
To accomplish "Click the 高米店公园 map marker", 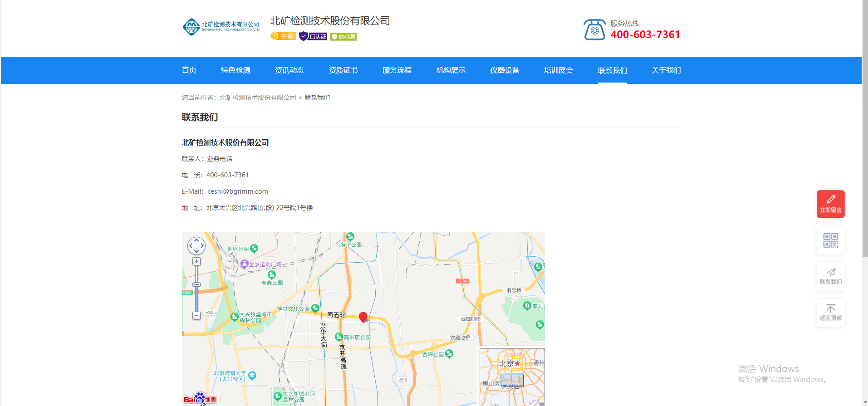I will pyautogui.click(x=338, y=337).
